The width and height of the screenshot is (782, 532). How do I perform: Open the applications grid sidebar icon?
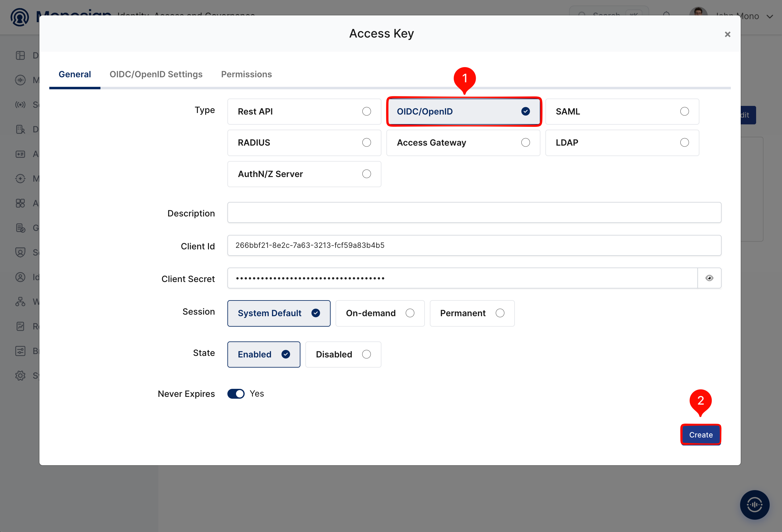21,203
